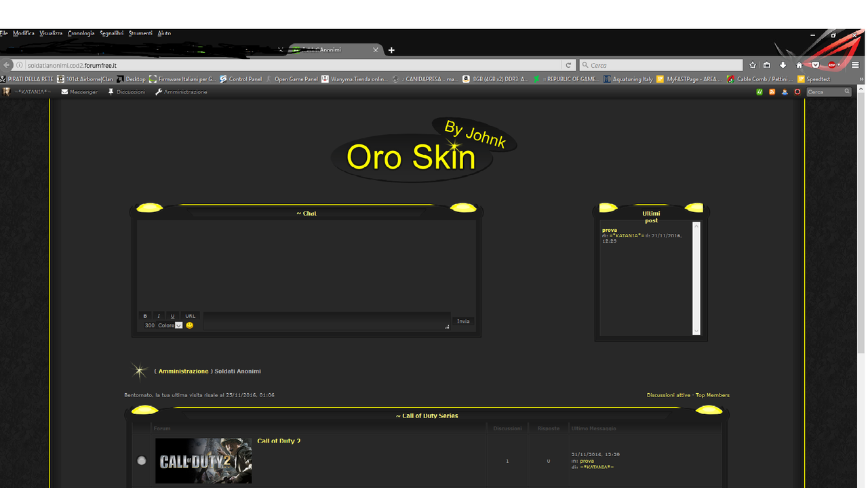The width and height of the screenshot is (868, 488).
Task: Click the green icon in the forum top bar
Action: pyautogui.click(x=760, y=92)
